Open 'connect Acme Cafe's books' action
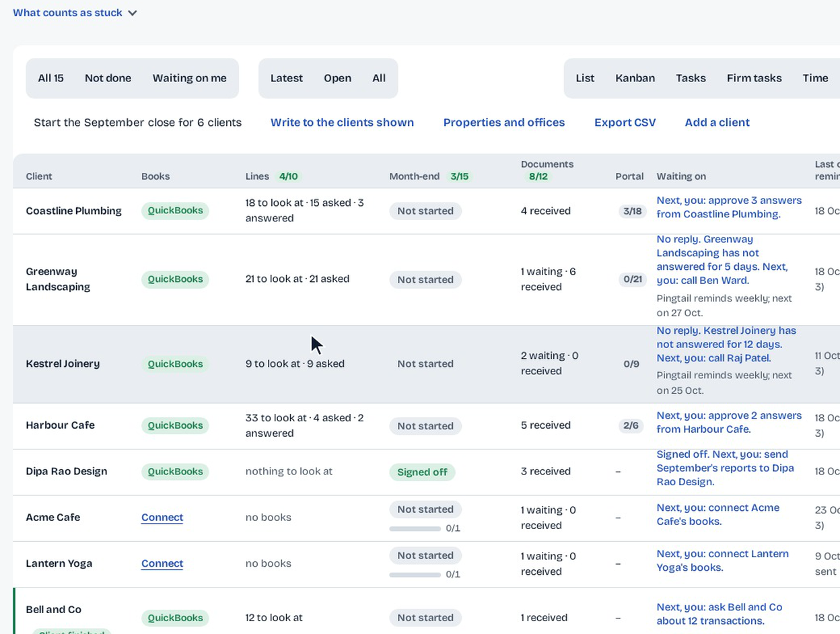 click(718, 515)
